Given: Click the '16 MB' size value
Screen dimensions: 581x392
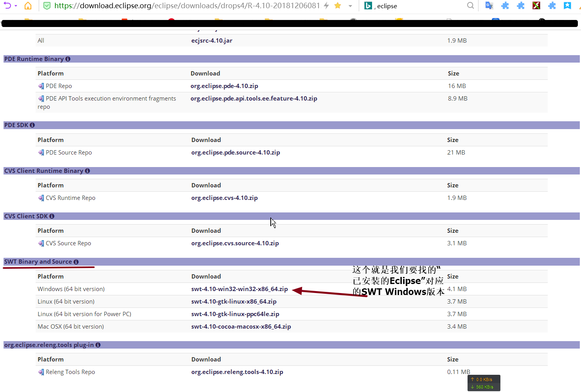Looking at the screenshot, I should click(x=457, y=86).
